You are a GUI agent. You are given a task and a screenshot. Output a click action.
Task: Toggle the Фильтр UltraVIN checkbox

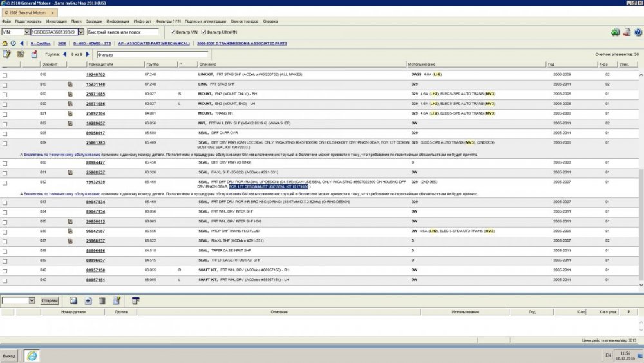(x=204, y=32)
